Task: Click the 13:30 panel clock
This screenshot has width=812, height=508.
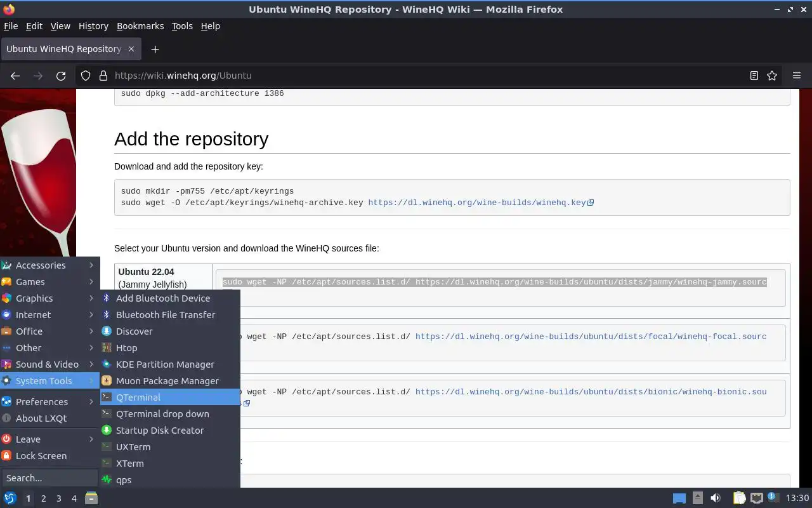Action: [x=797, y=498]
